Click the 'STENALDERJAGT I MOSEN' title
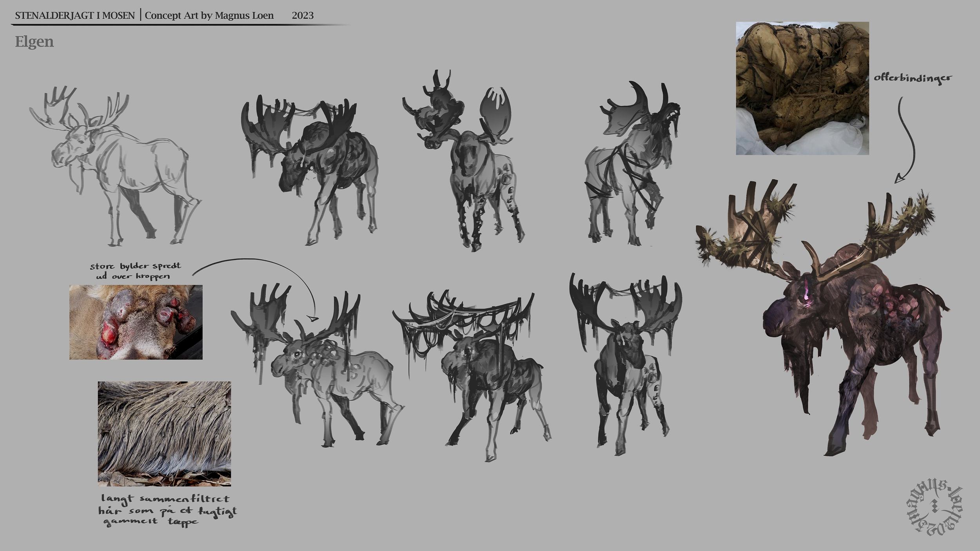This screenshot has width=980, height=551. click(74, 16)
